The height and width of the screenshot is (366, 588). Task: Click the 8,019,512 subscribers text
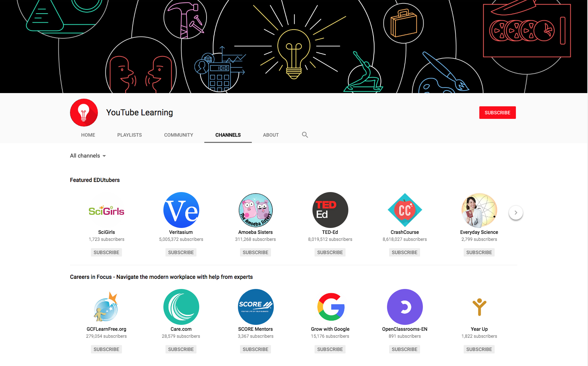(330, 239)
